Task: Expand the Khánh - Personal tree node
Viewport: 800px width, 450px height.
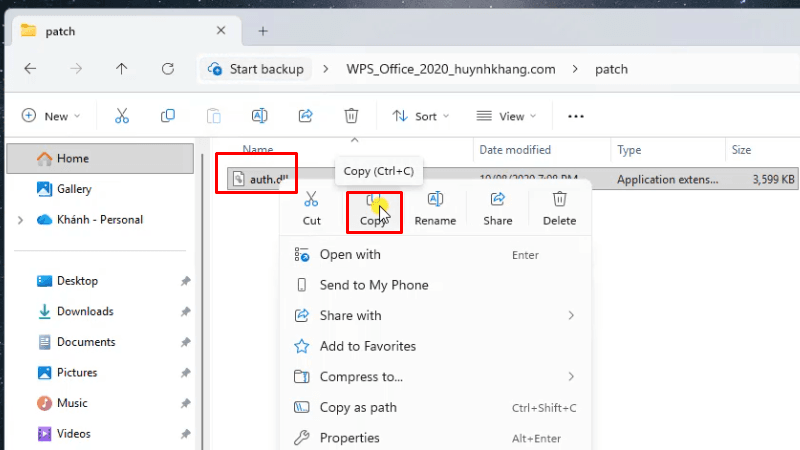Action: 20,220
